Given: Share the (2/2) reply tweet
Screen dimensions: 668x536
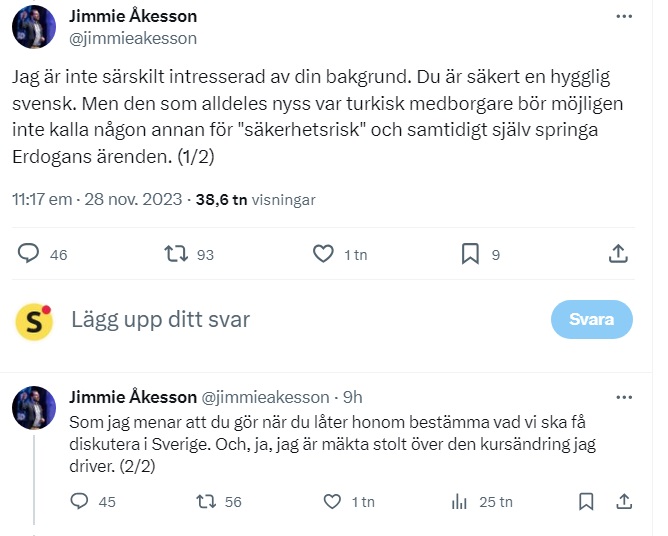Looking at the screenshot, I should click(x=623, y=501).
